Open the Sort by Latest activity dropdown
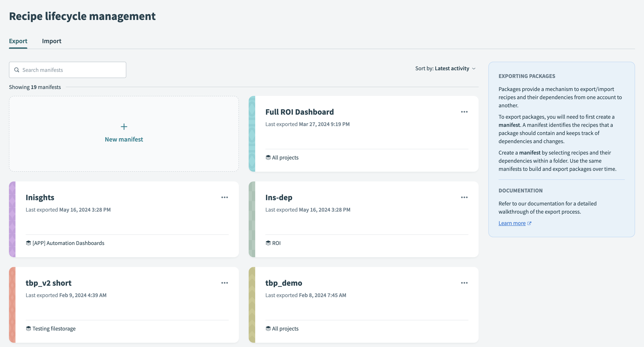This screenshot has height=347, width=644. click(x=452, y=68)
